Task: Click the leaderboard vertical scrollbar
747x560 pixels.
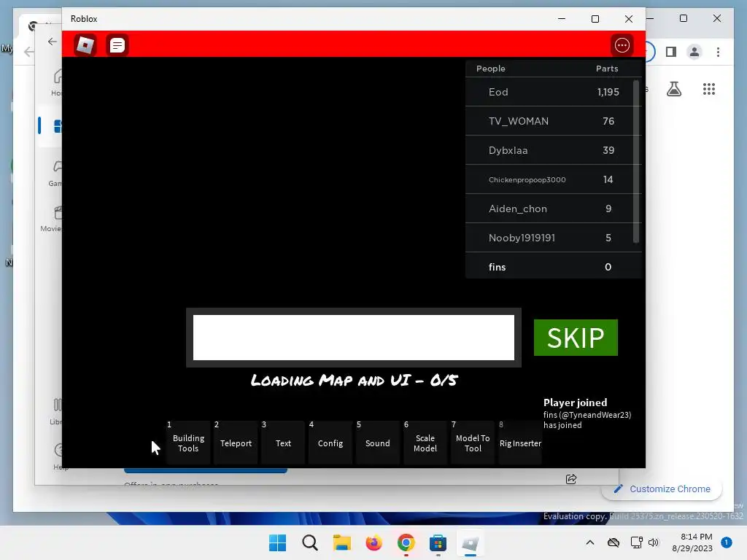Action: [x=636, y=162]
